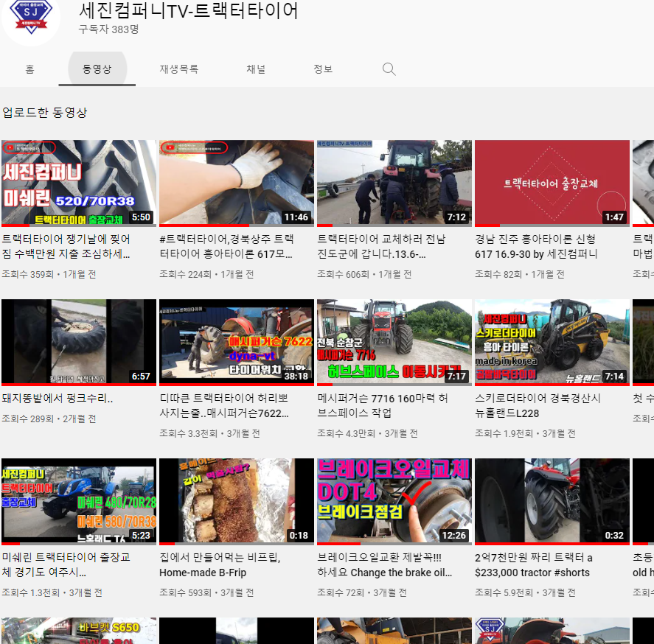
Task: Click watch progress bar on 11:46 video
Action: click(237, 225)
